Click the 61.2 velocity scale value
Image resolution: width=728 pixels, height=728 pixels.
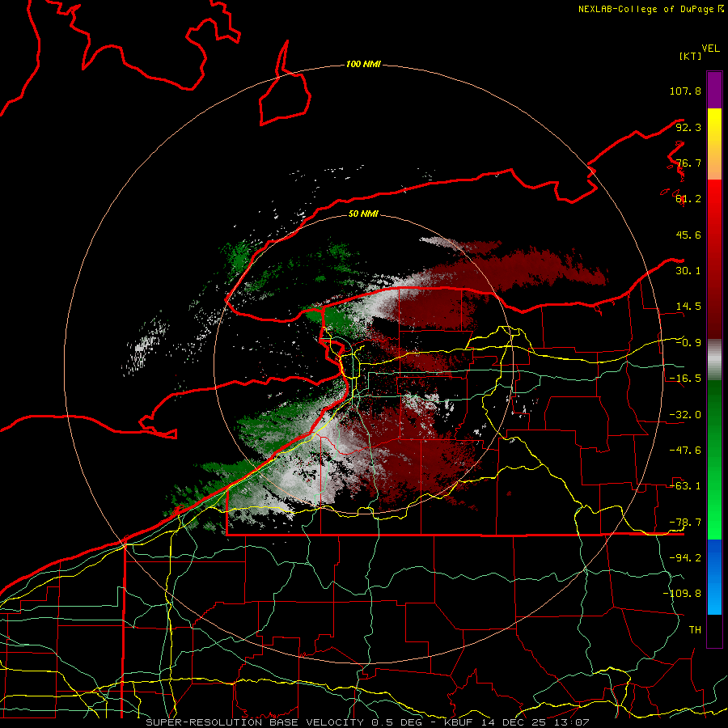coord(688,199)
